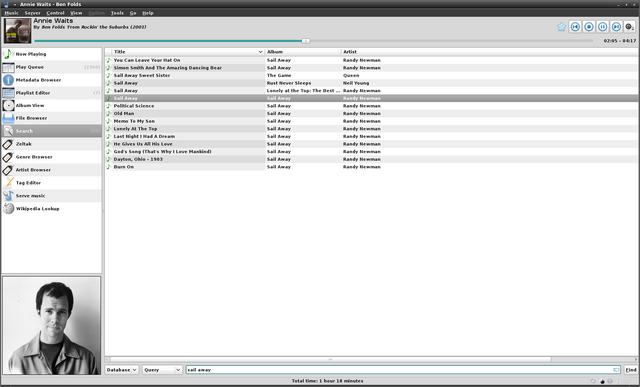Image resolution: width=640 pixels, height=387 pixels.
Task: Click the unplayed part of the seek bar
Action: tap(451, 41)
